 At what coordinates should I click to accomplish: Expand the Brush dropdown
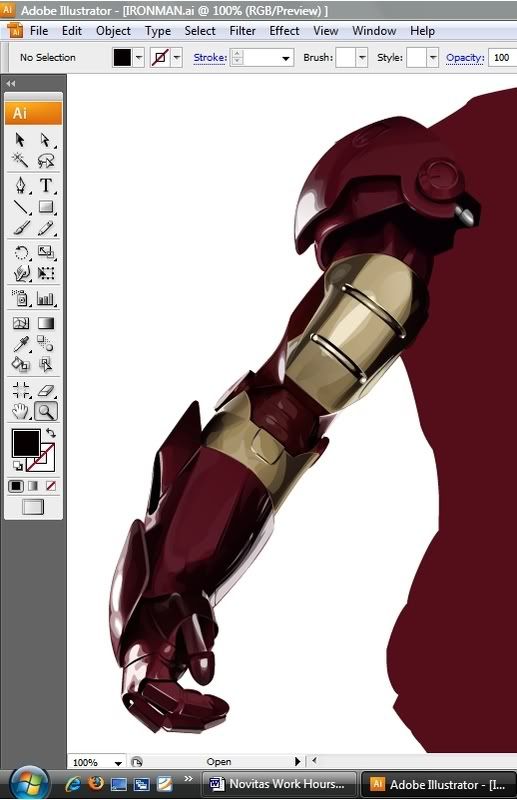[x=362, y=58]
